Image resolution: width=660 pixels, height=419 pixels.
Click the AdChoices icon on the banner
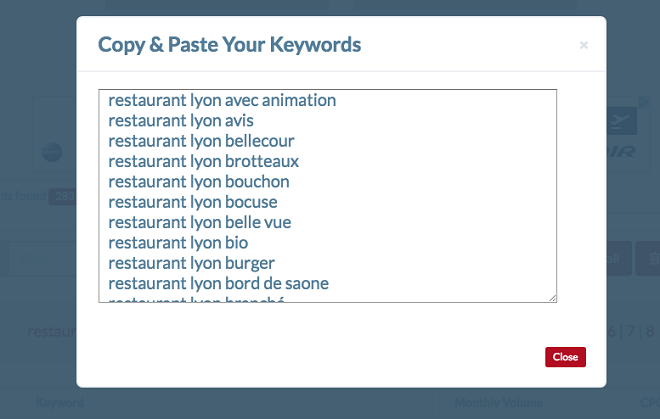(644, 102)
